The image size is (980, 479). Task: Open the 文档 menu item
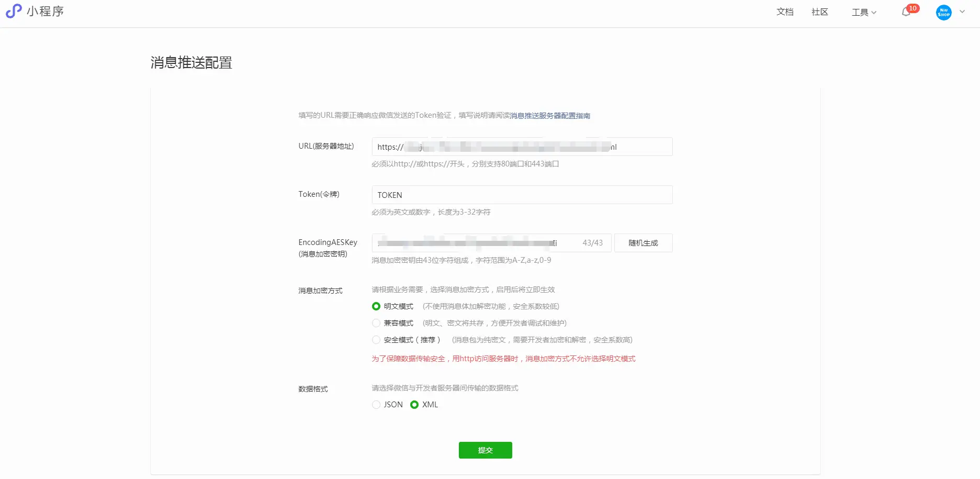coord(785,12)
